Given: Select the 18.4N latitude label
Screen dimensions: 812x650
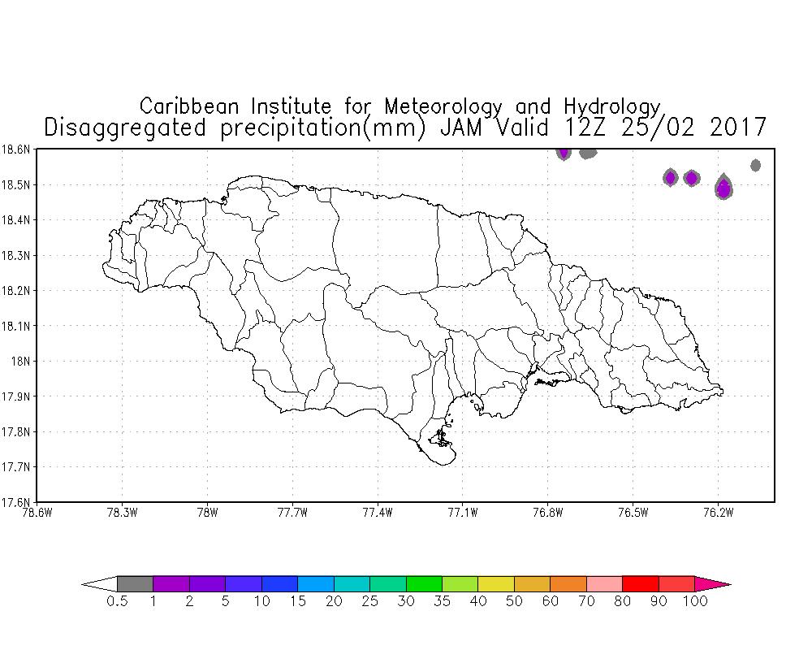Looking at the screenshot, I should pyautogui.click(x=15, y=220).
